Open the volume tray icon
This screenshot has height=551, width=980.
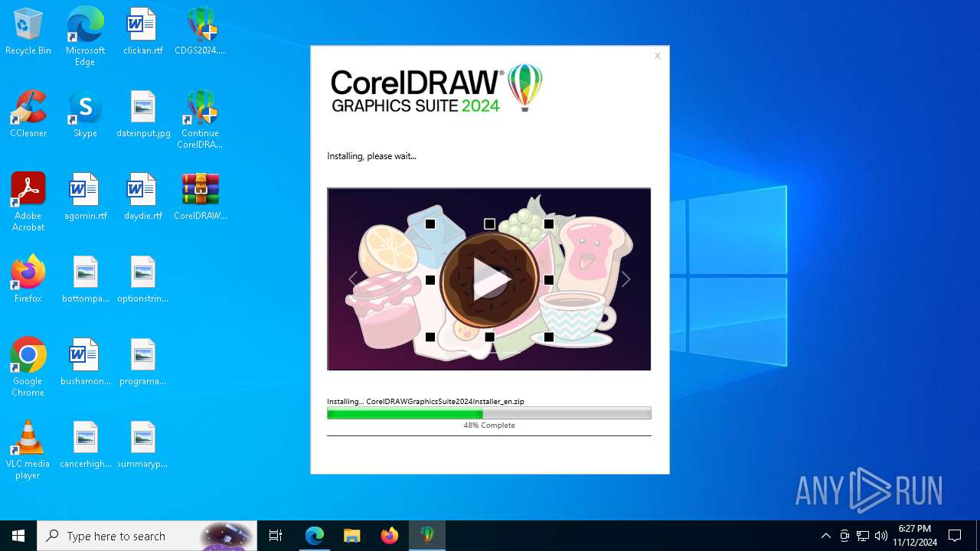click(881, 536)
